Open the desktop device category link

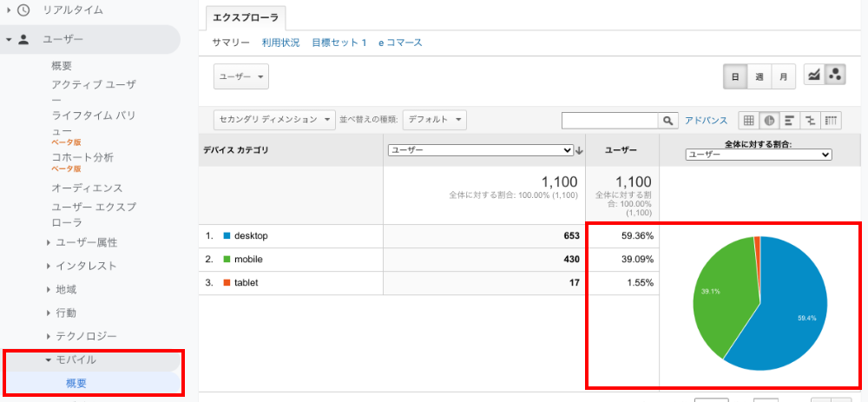251,236
